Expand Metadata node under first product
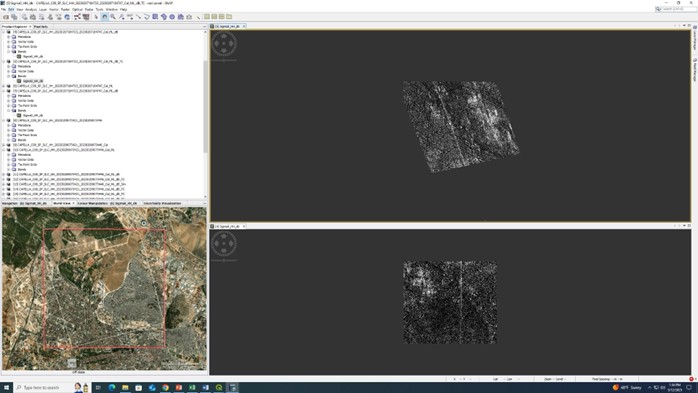The height and width of the screenshot is (393, 698). pyautogui.click(x=8, y=37)
